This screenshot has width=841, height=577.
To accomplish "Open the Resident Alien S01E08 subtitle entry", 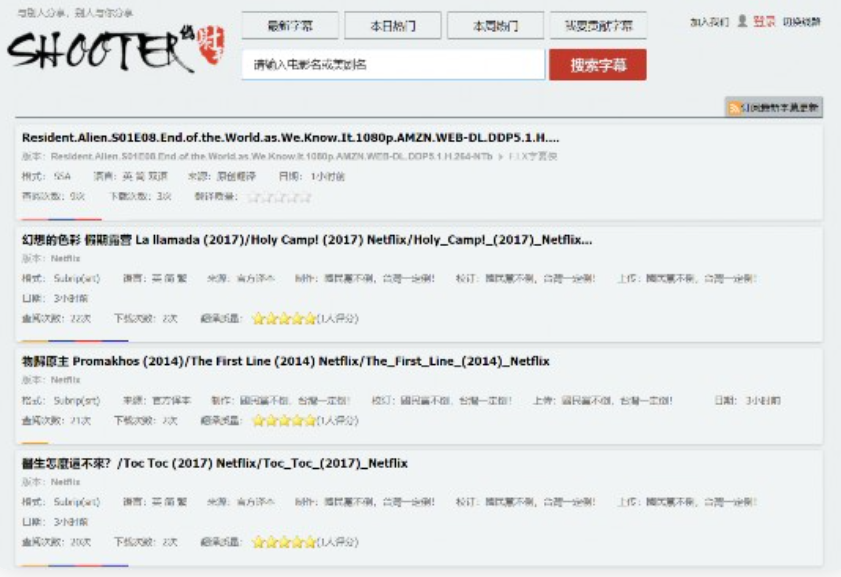I will point(290,138).
